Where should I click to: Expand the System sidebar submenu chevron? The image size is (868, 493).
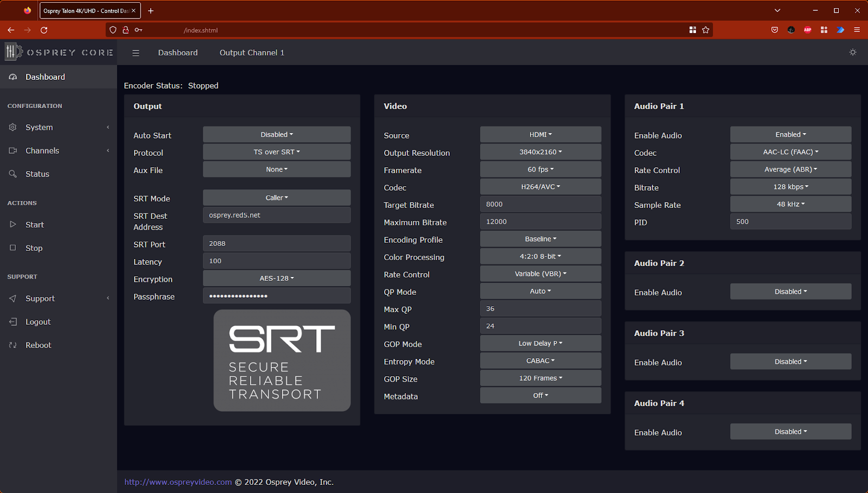108,127
